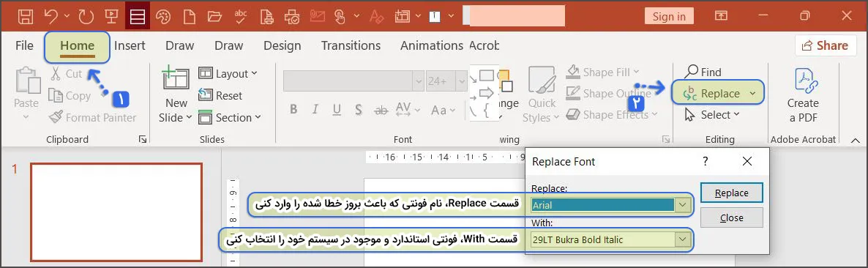Click the Copy command
The width and height of the screenshot is (868, 268).
[x=70, y=96]
